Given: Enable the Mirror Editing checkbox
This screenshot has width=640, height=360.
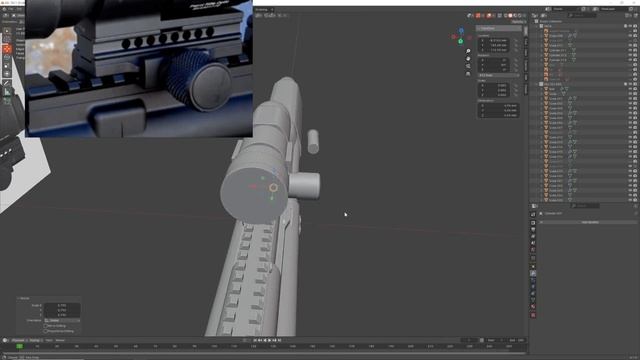Looking at the screenshot, I should coord(46,326).
